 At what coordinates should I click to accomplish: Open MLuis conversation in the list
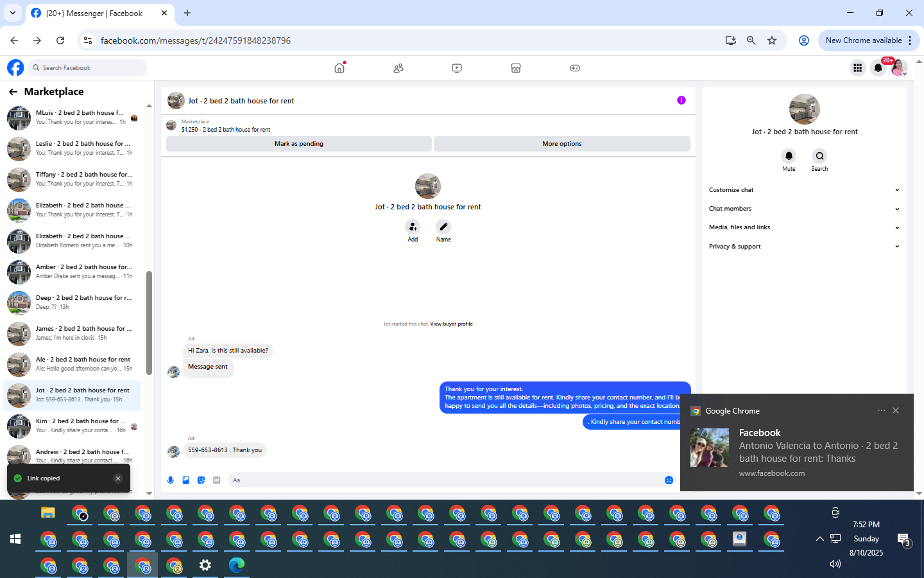coord(73,118)
